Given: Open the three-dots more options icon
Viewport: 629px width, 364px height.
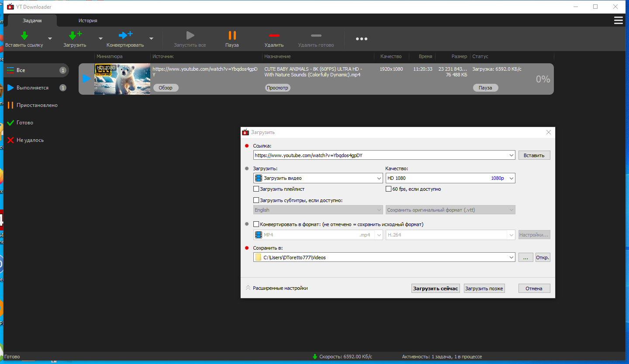Looking at the screenshot, I should [x=361, y=39].
